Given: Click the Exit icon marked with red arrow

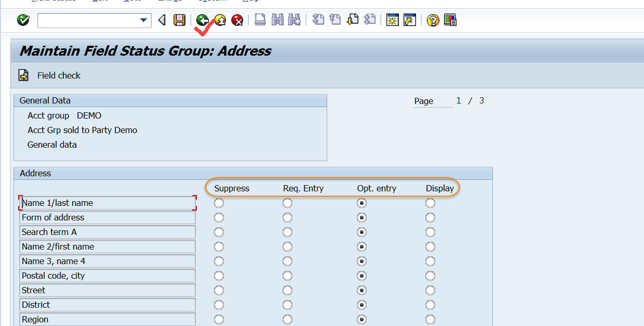Looking at the screenshot, I should coord(220,20).
